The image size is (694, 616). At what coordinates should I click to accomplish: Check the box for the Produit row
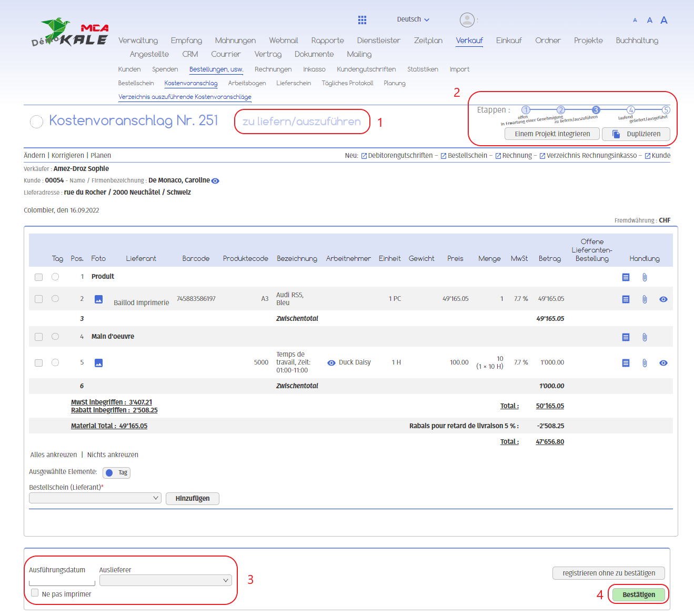pyautogui.click(x=38, y=277)
